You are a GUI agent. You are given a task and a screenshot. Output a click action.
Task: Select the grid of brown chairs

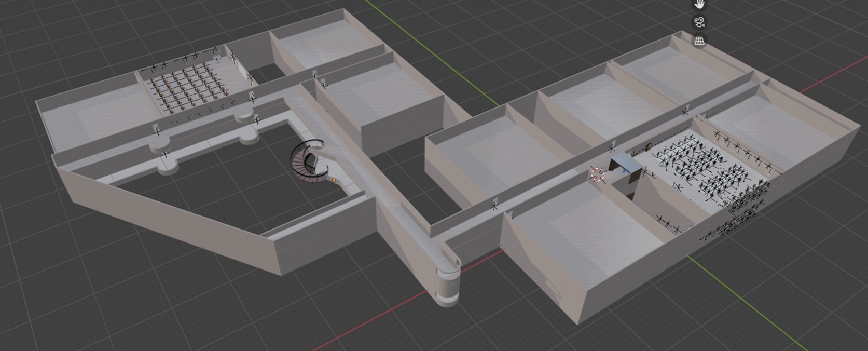(x=186, y=86)
